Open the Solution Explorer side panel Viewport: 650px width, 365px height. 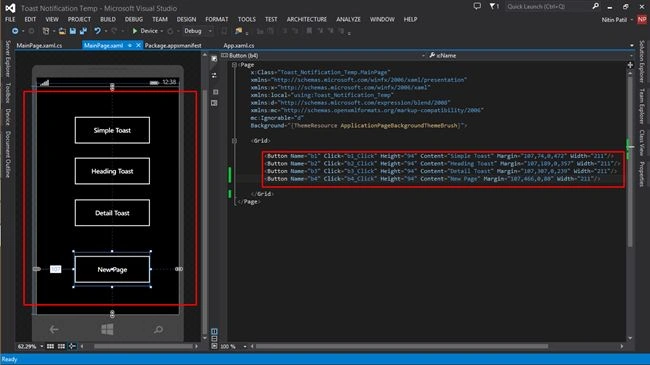point(642,61)
